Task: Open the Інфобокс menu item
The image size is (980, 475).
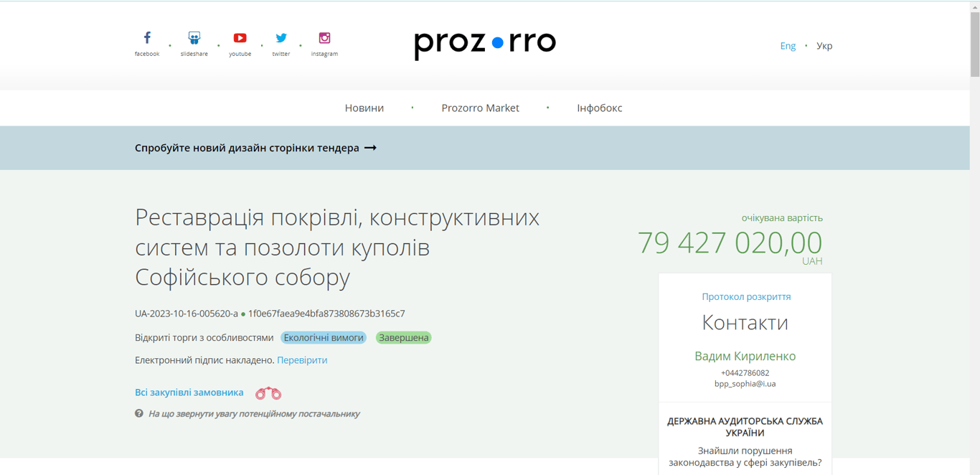Action: 600,108
